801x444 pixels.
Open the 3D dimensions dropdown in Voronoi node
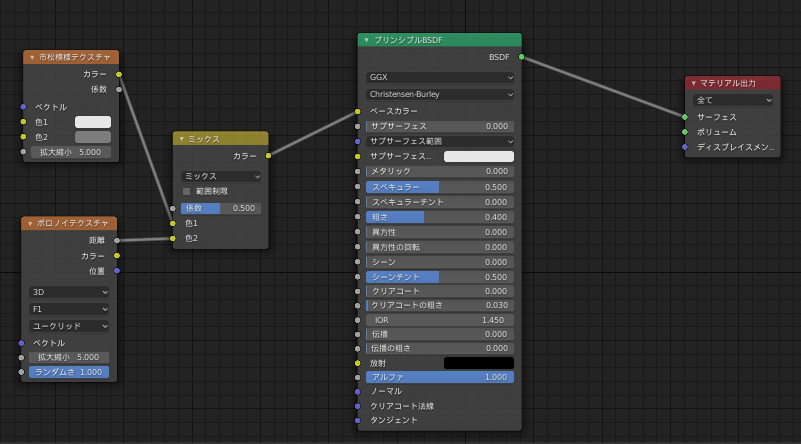click(x=69, y=292)
